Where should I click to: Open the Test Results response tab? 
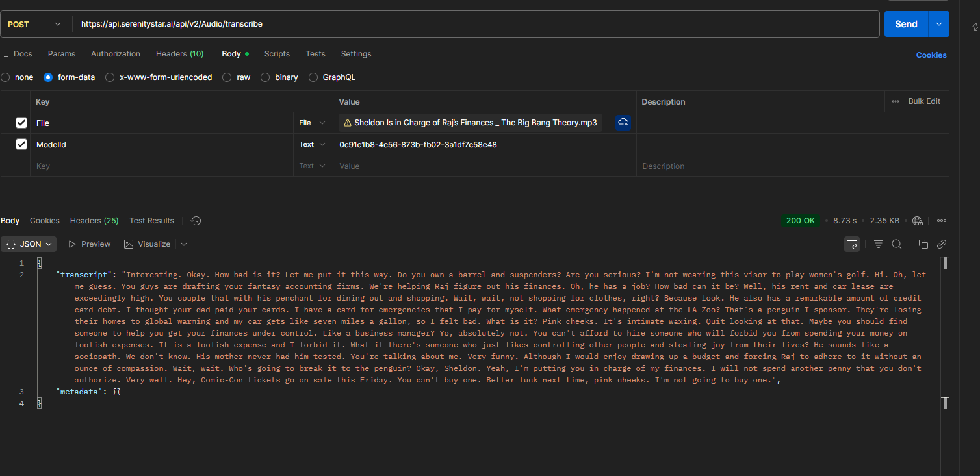(x=151, y=221)
